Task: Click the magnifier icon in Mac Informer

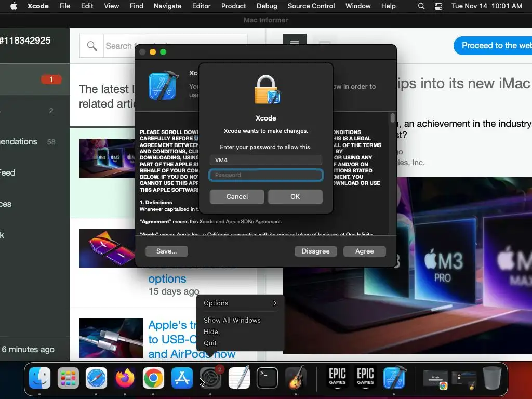Action: pyautogui.click(x=91, y=46)
